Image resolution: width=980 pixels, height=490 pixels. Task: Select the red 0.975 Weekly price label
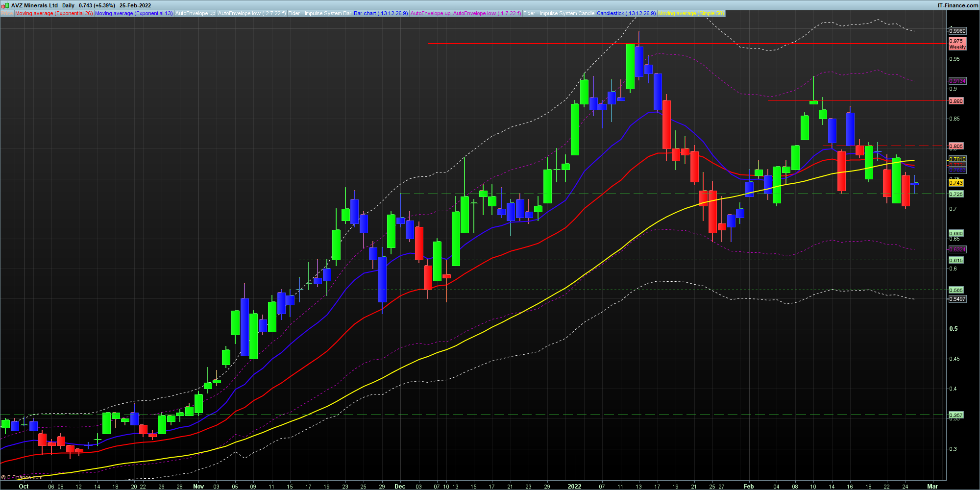coord(957,44)
